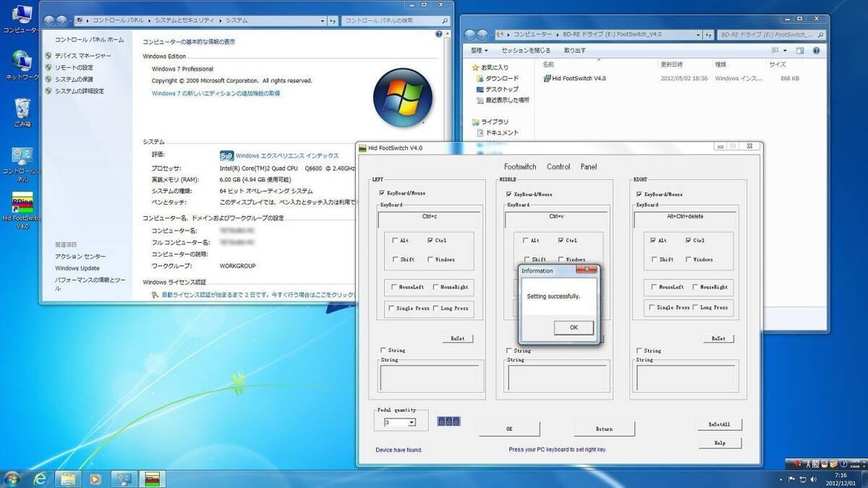Uncheck the LEFT pedal Ctrl checkbox
This screenshot has width=868, height=488.
pos(431,241)
